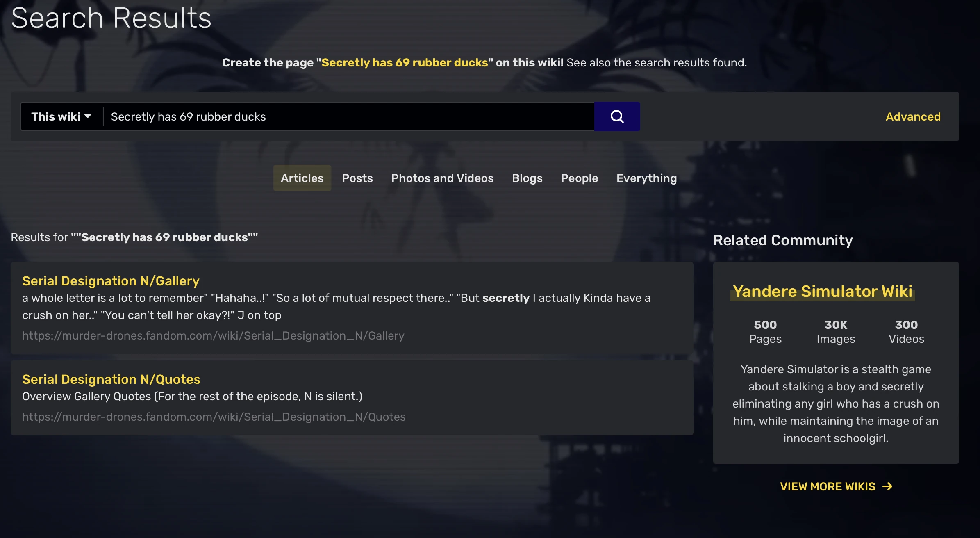Open the Blogs results tab

pyautogui.click(x=527, y=178)
